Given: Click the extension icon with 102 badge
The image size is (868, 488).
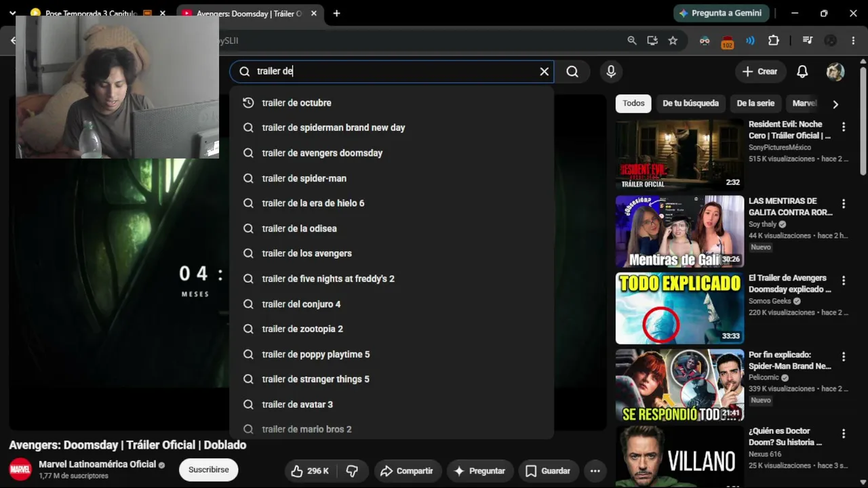Looking at the screenshot, I should (728, 42).
